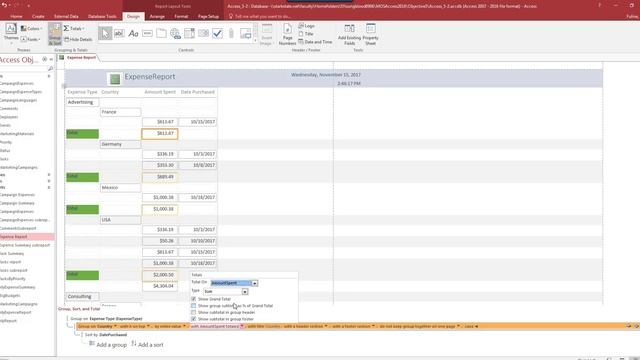Open the totals Type dropdown
This screenshot has width=640, height=360.
(245, 291)
